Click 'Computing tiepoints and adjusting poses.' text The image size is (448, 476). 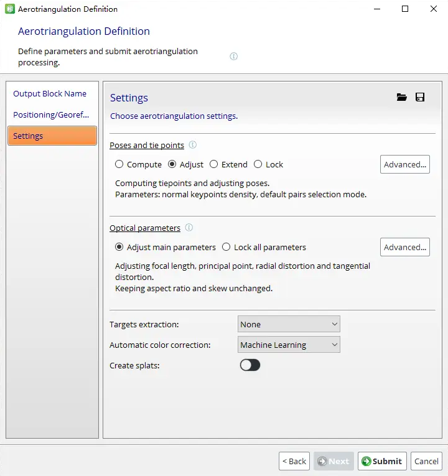(192, 183)
